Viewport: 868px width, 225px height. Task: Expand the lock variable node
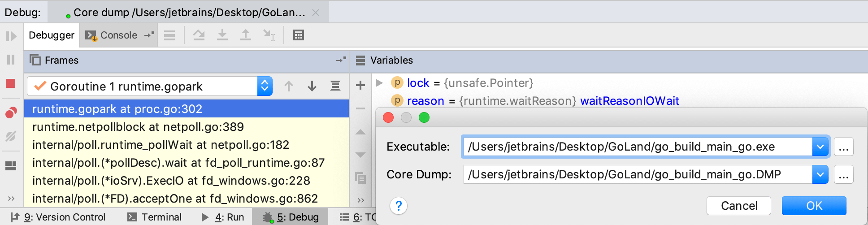379,83
